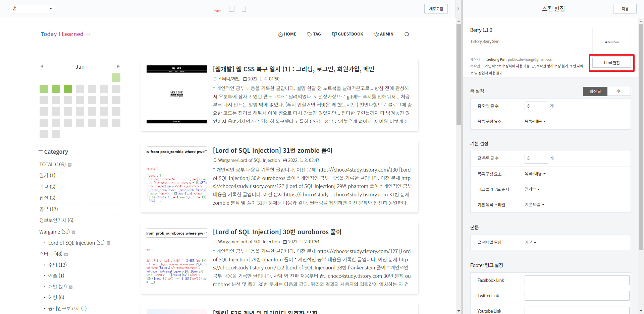The width and height of the screenshot is (644, 314).
Task: Select 예습 (1) subcategory
Action: [x=56, y=275]
